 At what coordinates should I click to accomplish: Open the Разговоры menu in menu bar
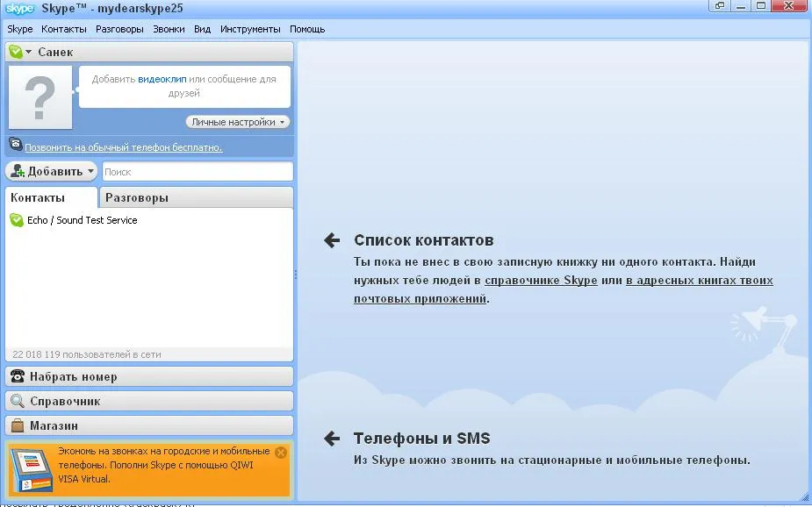click(x=119, y=29)
